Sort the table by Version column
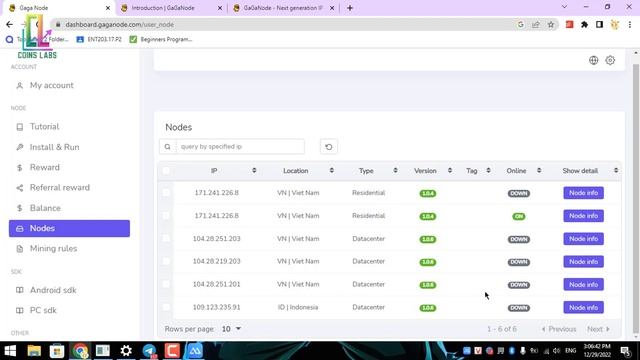 450,171
